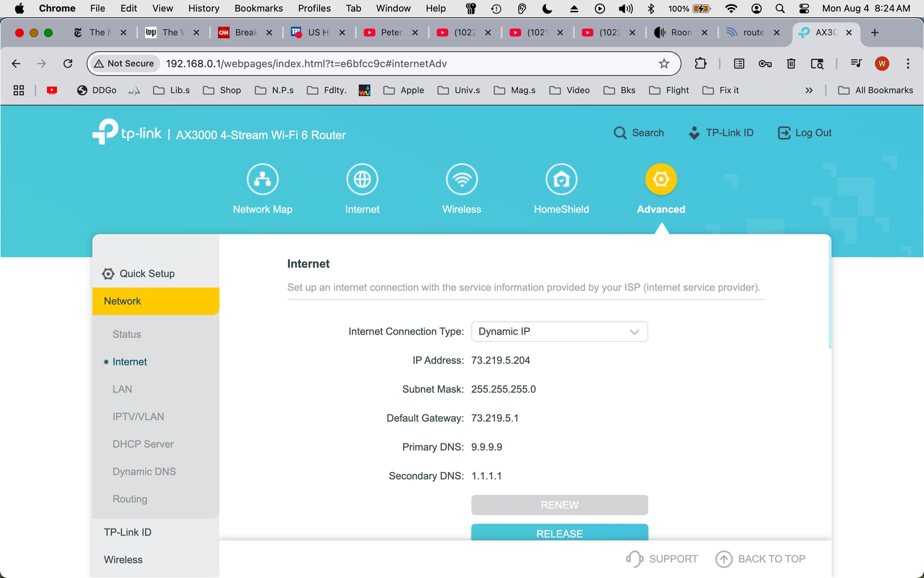Viewport: 924px width, 578px height.
Task: Open the Wireless wifi icon
Action: [x=462, y=179]
